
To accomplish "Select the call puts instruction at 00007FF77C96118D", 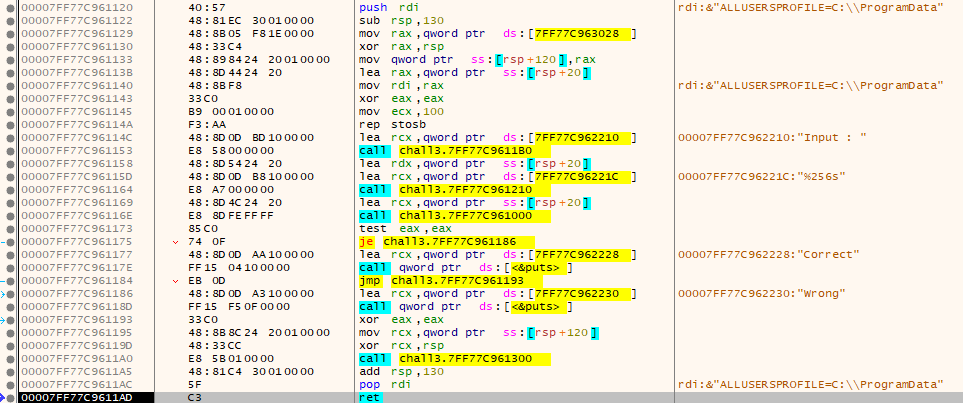I will [467, 307].
